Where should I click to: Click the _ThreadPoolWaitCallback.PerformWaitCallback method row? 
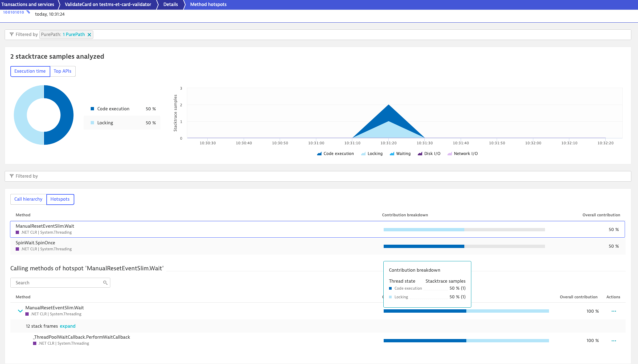click(317, 340)
